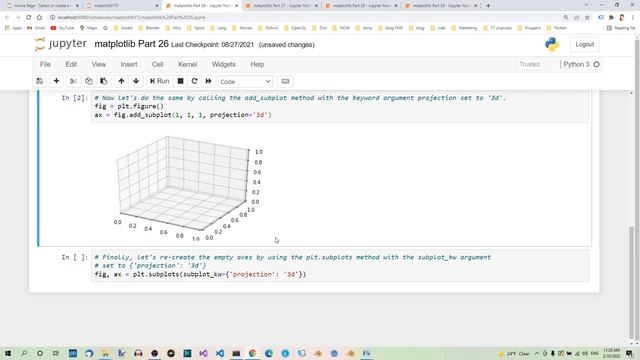Open the browser menu three dots
This screenshot has width=640, height=360.
tap(633, 18)
